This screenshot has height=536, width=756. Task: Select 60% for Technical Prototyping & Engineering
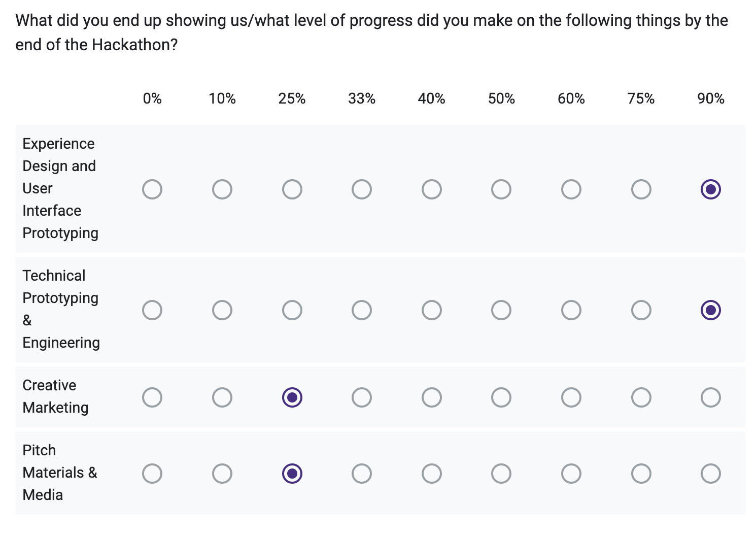coord(571,310)
